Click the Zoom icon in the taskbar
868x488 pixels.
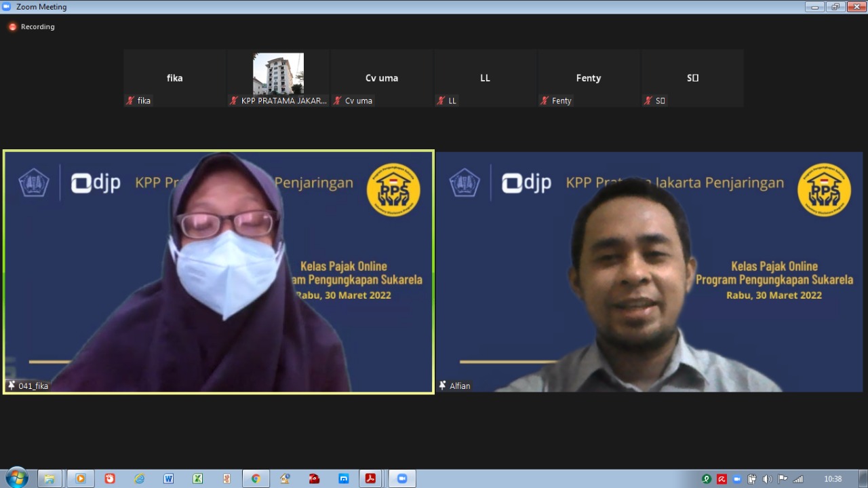pos(401,478)
